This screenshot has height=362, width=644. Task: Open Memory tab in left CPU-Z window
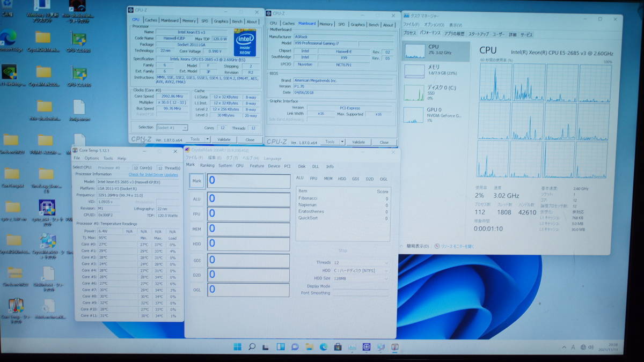(x=189, y=21)
